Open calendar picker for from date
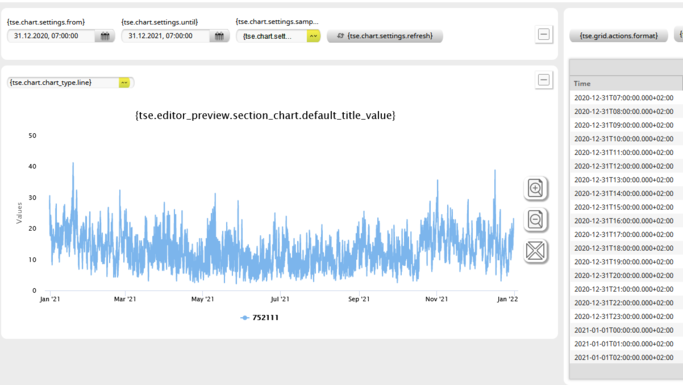This screenshot has height=385, width=683. (x=105, y=36)
